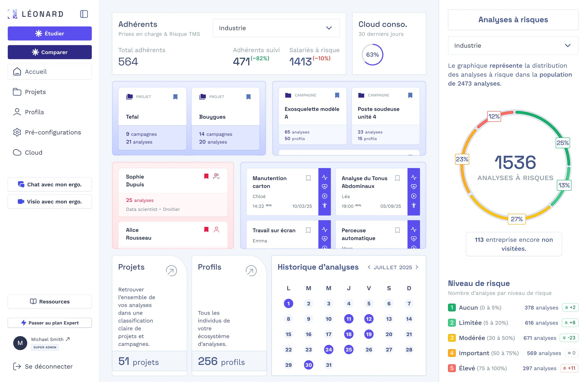
Task: Toggle bookmark on Poste soudeuse unité 4
Action: 410,95
